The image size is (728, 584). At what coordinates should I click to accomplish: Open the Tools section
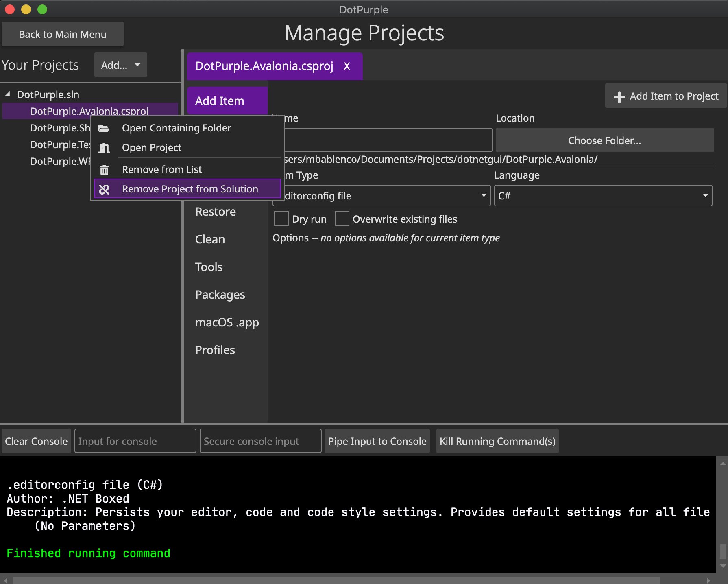[x=227, y=267]
